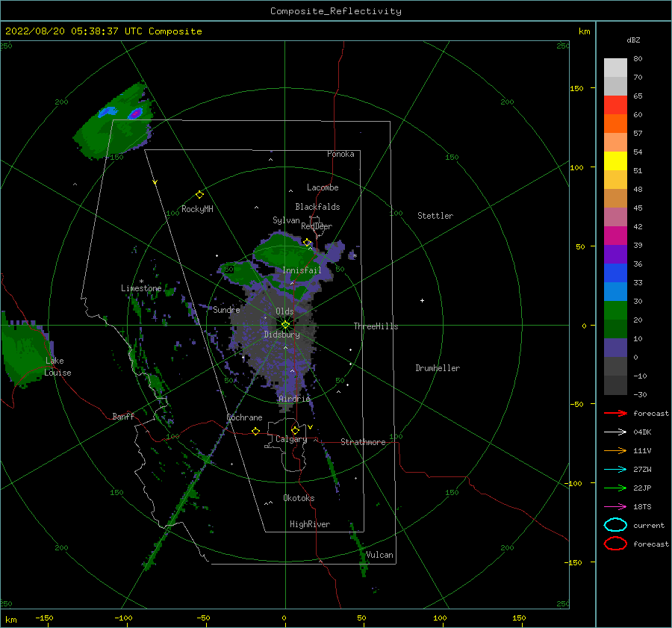Screen dimensions: 672x628
Task: Click the yellow diamond marker above Calgary
Action: 295,430
